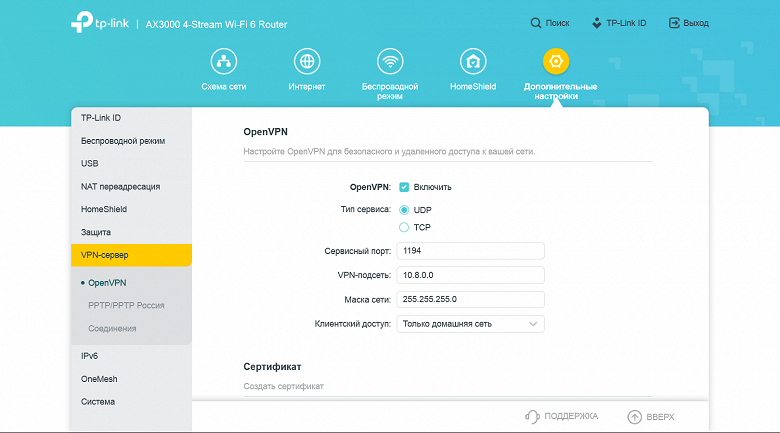Select PPTP/PPTP Россия submenu item
The image size is (780, 433).
coord(126,306)
